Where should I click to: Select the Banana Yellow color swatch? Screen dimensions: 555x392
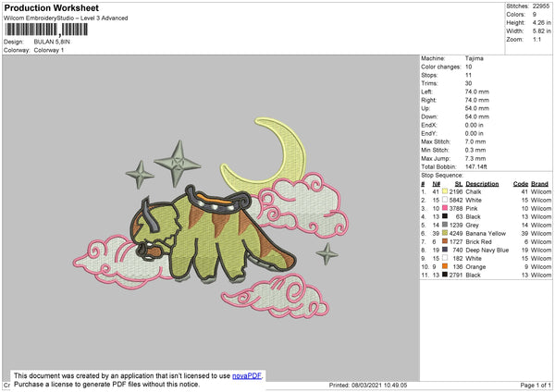[445, 233]
